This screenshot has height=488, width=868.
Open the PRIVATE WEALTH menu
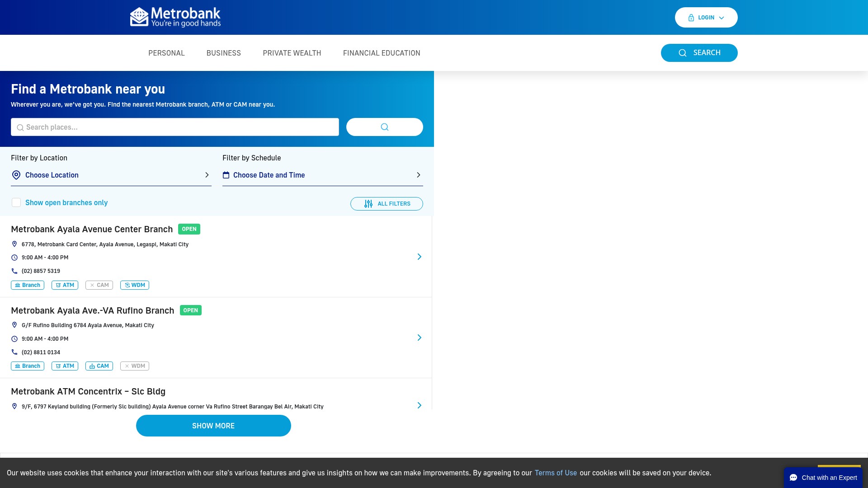tap(292, 53)
